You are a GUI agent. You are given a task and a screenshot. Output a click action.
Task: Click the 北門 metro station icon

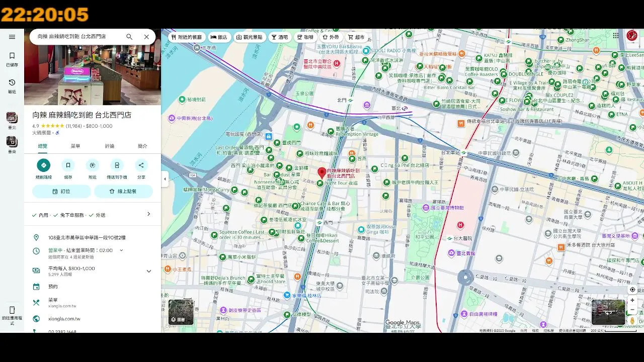coord(351,100)
